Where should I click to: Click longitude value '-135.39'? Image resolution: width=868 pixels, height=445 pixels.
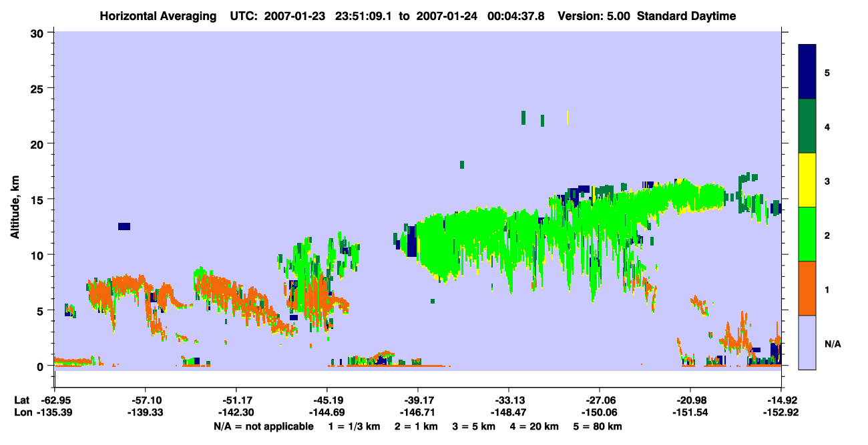point(55,412)
